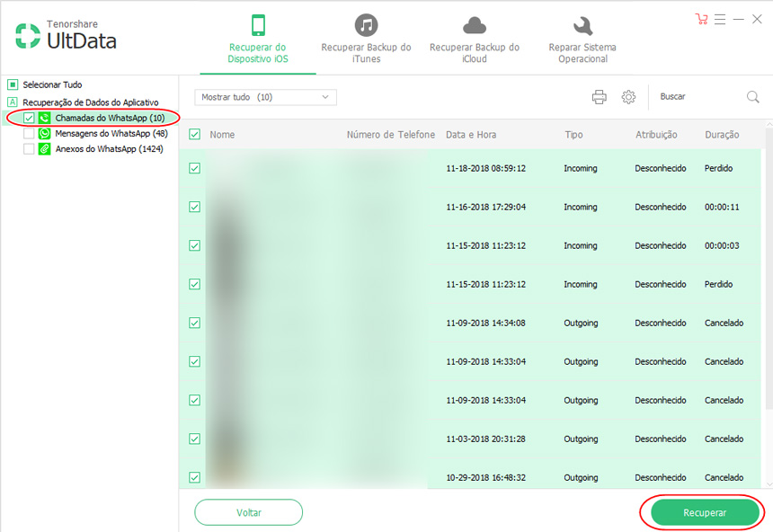Uncheck the row with duration 00:00:03

point(195,245)
